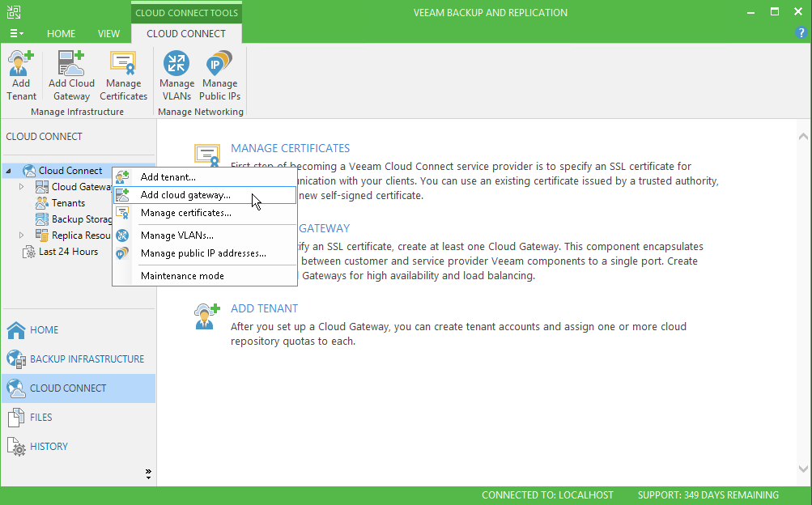Click the certificate icon in context menu
Screen dimensions: 812x505
122,213
